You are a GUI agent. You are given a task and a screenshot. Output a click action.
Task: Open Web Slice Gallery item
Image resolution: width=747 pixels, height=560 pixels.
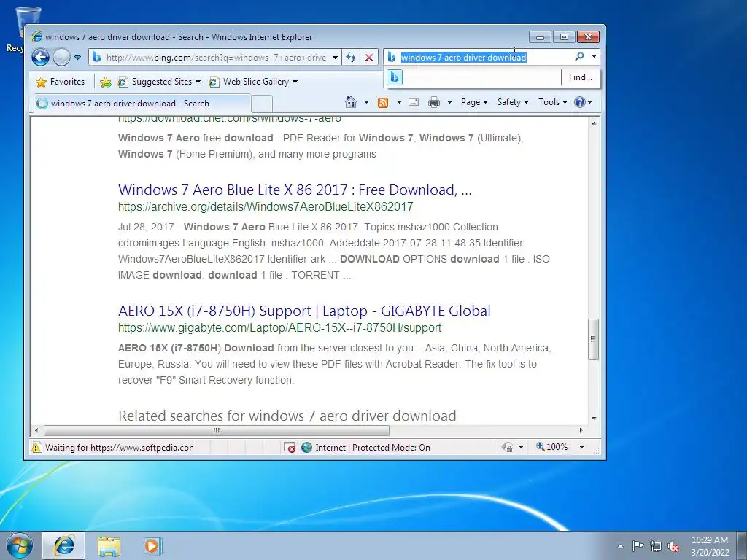click(x=253, y=82)
